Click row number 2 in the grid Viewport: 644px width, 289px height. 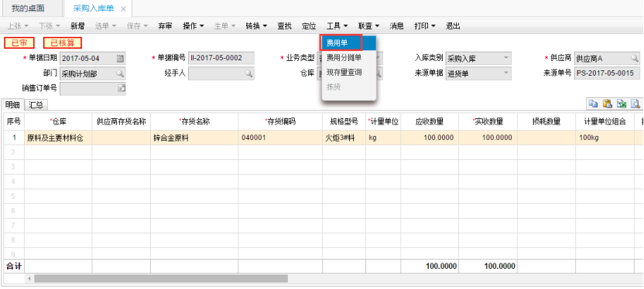point(14,152)
